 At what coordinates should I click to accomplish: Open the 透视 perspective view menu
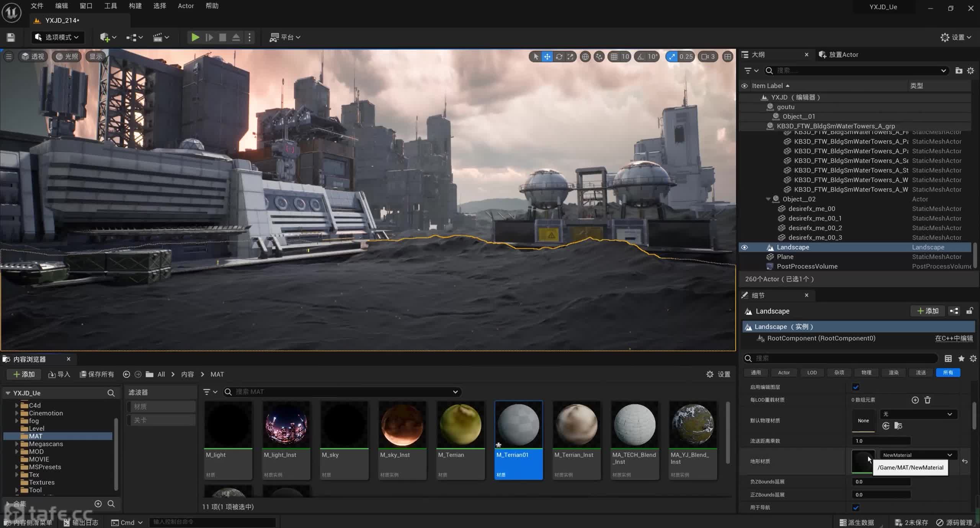[33, 57]
